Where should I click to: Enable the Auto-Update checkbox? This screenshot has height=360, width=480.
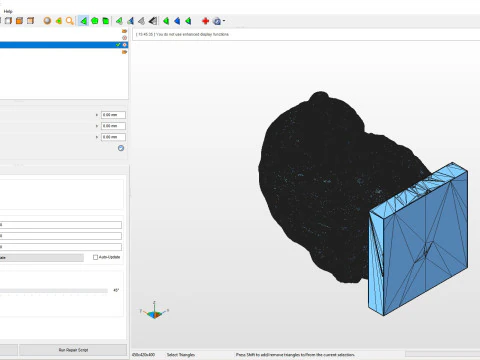tap(95, 257)
